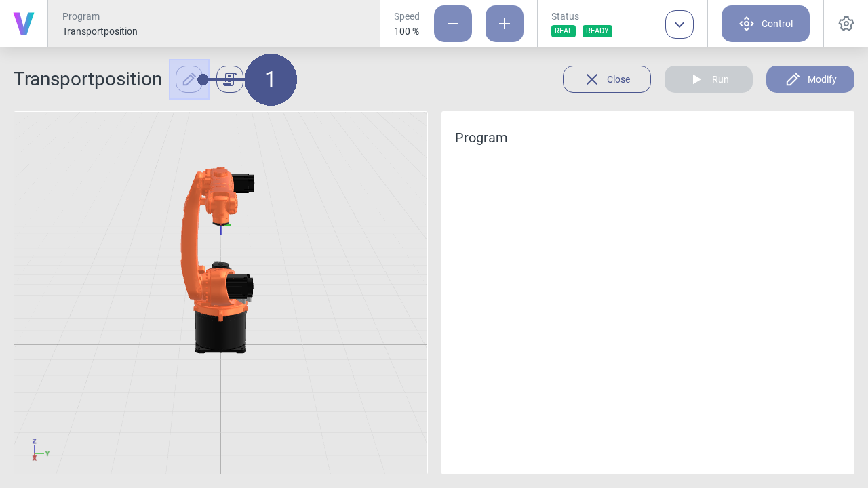This screenshot has height=488, width=868.
Task: Open the Control panel button
Action: 766,24
